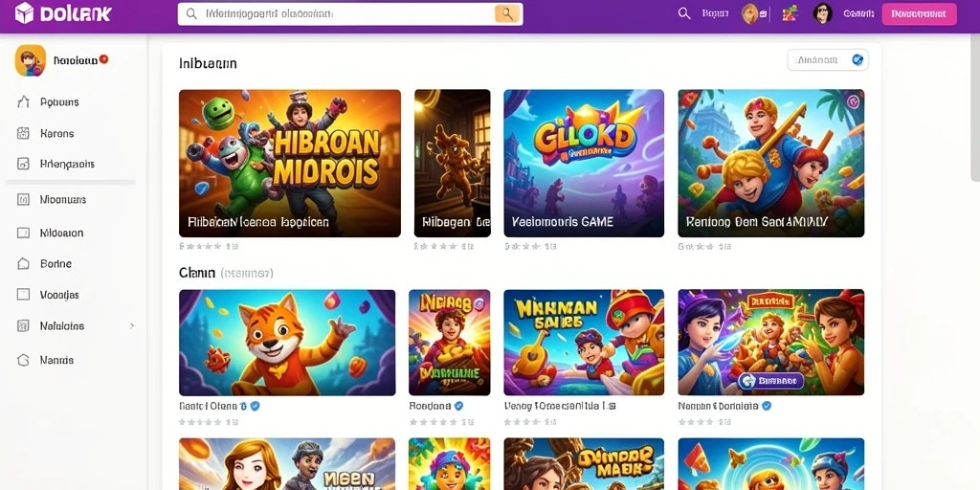
Task: Click the dark-haired profile avatar in header
Action: pyautogui.click(x=822, y=13)
